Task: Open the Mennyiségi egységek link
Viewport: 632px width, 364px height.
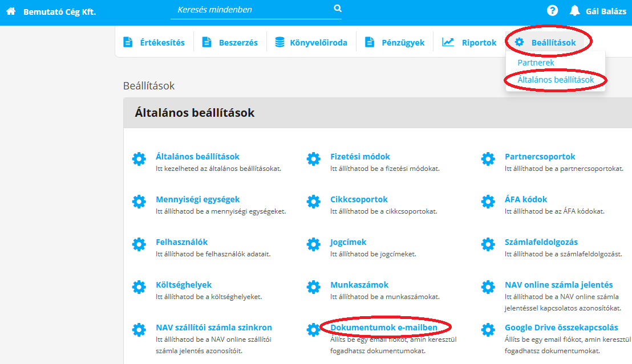Action: 197,199
